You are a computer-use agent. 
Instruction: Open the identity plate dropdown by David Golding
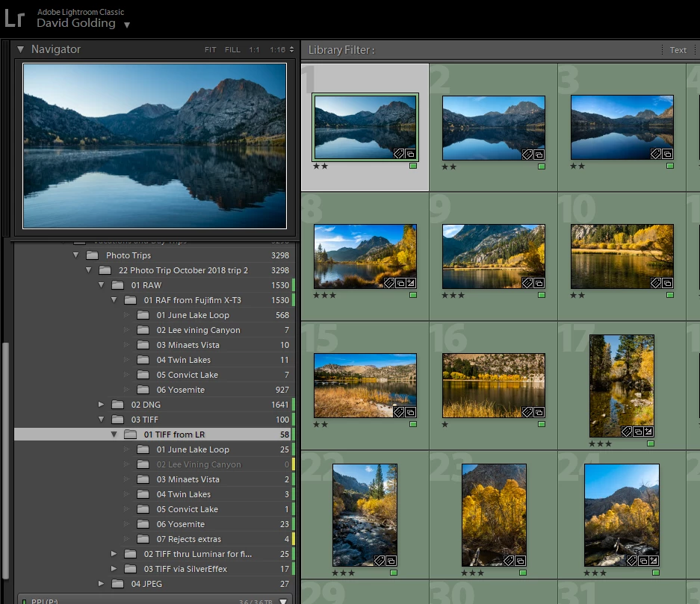[x=127, y=25]
